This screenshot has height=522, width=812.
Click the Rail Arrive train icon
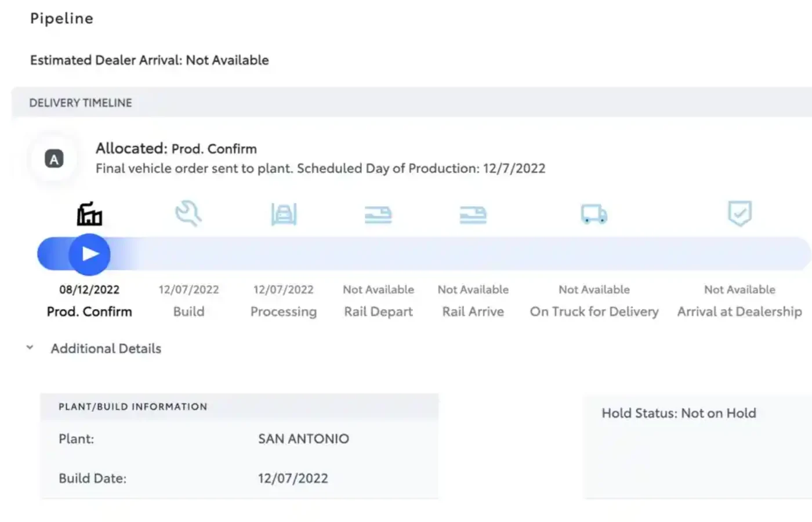point(473,215)
